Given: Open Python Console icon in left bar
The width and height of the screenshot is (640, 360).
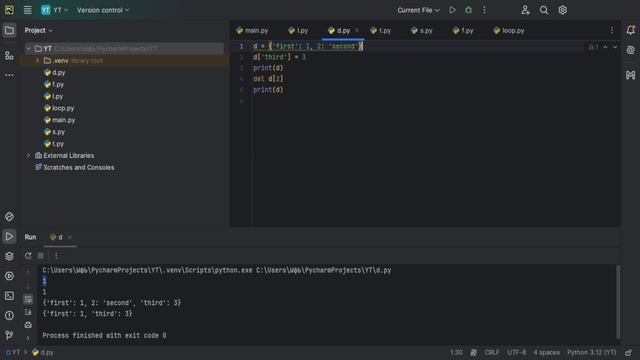Looking at the screenshot, I should pyautogui.click(x=9, y=216).
